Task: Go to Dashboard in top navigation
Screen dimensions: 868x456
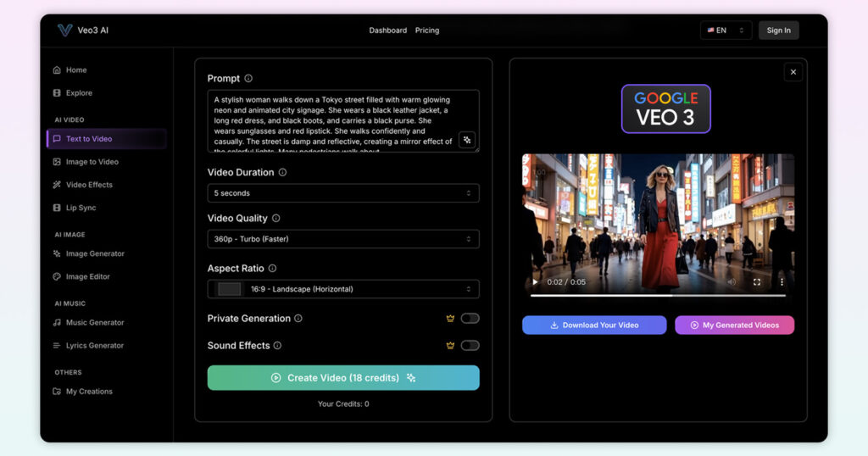Action: [388, 31]
